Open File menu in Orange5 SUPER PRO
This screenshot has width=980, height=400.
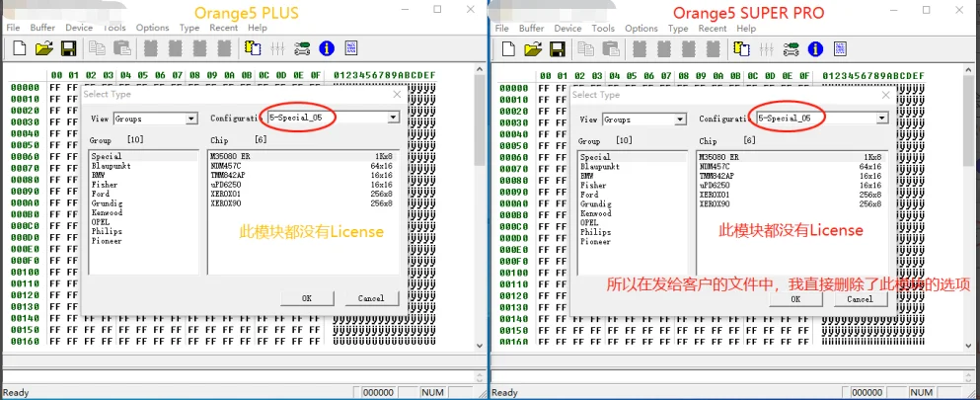[x=502, y=29]
